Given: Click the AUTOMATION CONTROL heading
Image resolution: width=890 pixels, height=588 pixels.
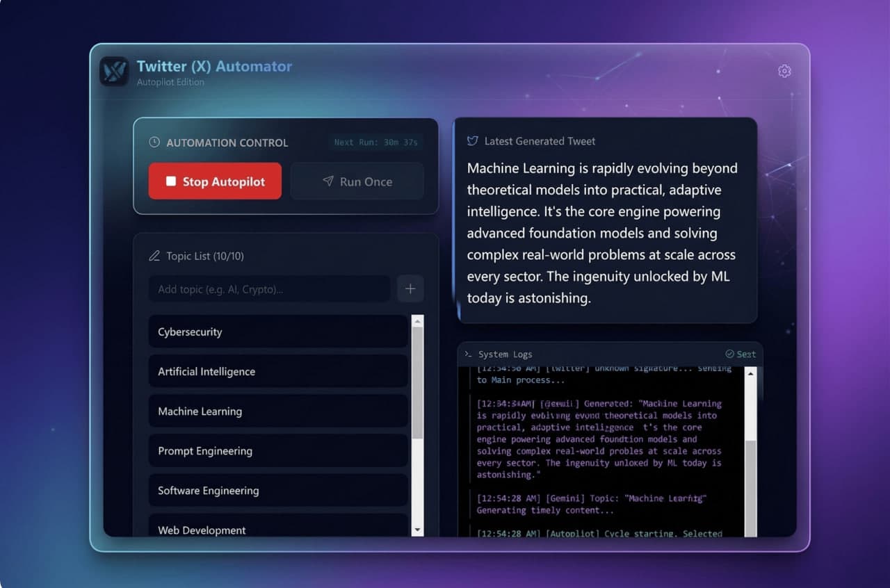Looking at the screenshot, I should [227, 142].
